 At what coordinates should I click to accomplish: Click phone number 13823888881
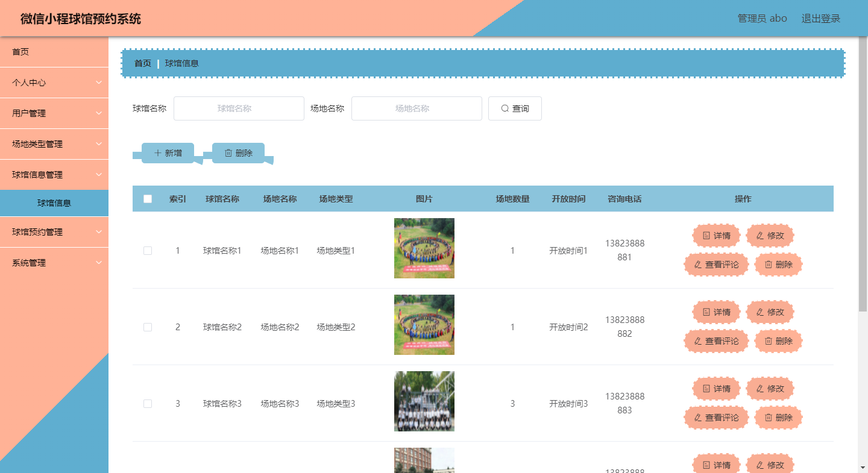click(x=624, y=251)
